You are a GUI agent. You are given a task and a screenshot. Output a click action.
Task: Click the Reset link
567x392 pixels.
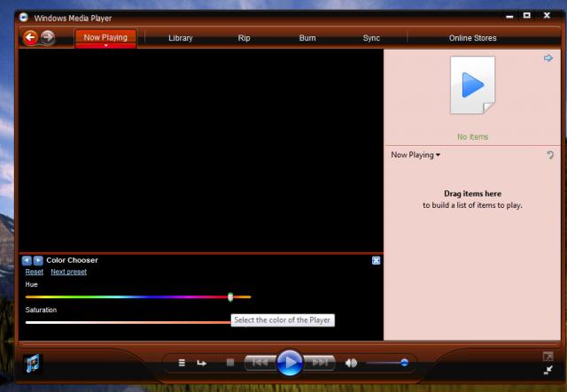coord(35,272)
